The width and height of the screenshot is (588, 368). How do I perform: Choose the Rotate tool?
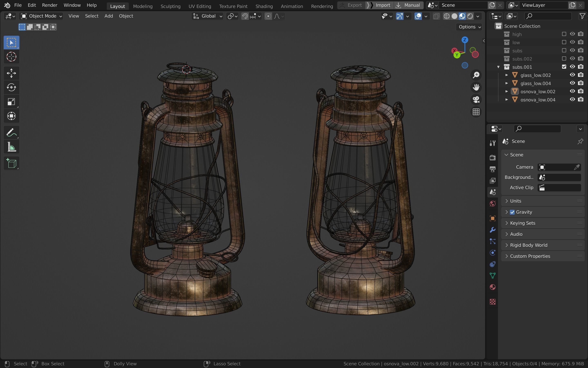pos(11,87)
